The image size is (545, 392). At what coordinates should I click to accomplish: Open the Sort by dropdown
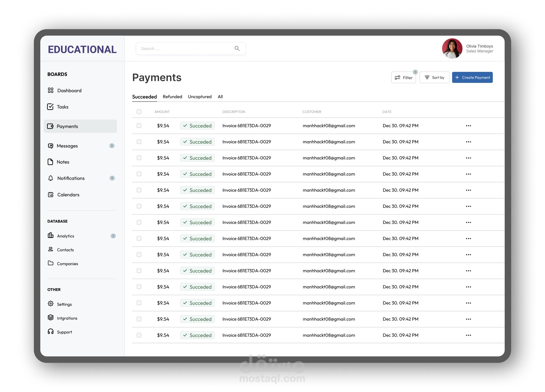pos(434,77)
